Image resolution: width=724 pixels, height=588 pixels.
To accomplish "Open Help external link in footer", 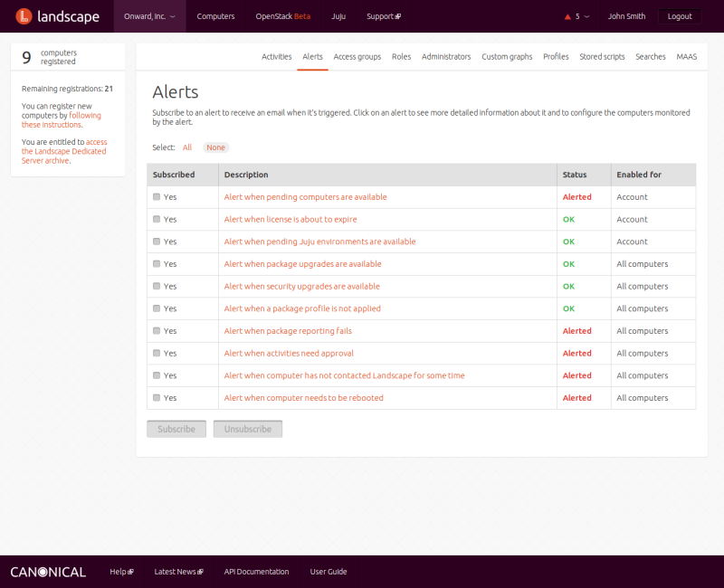I will coord(121,572).
